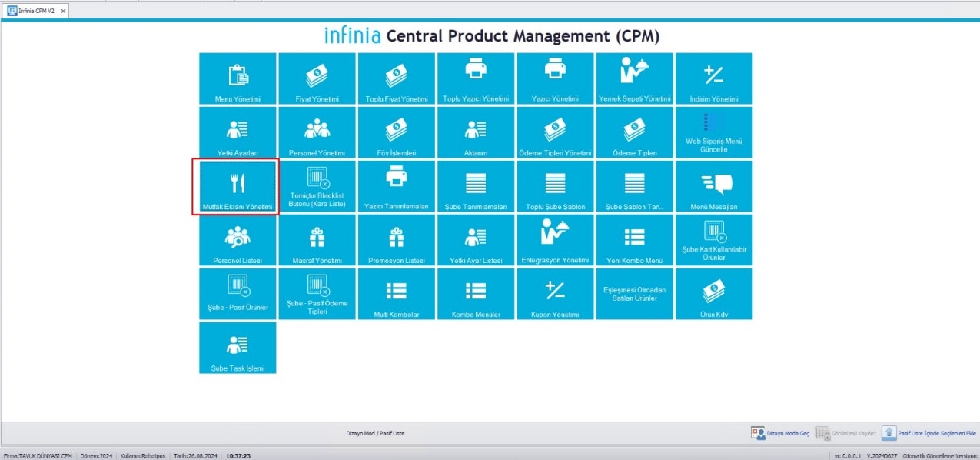980x460 pixels.
Task: Open the Multi Kombolar tile
Action: [397, 294]
